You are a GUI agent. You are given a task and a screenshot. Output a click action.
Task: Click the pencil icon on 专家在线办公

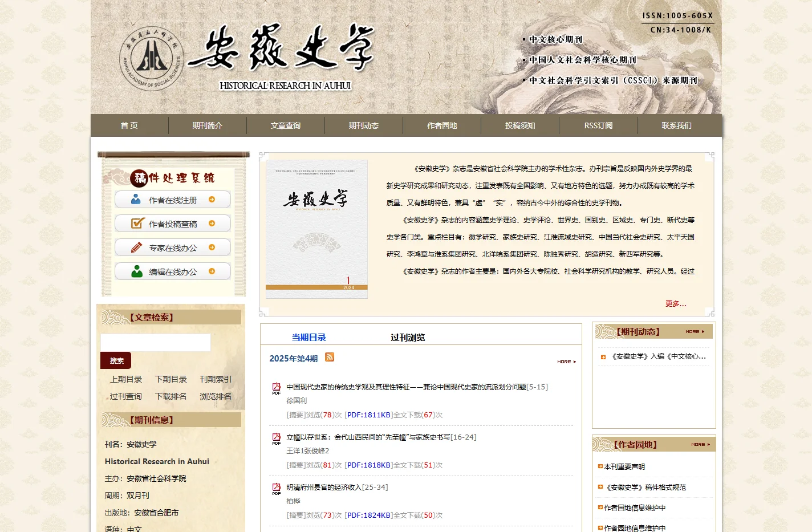pos(136,247)
